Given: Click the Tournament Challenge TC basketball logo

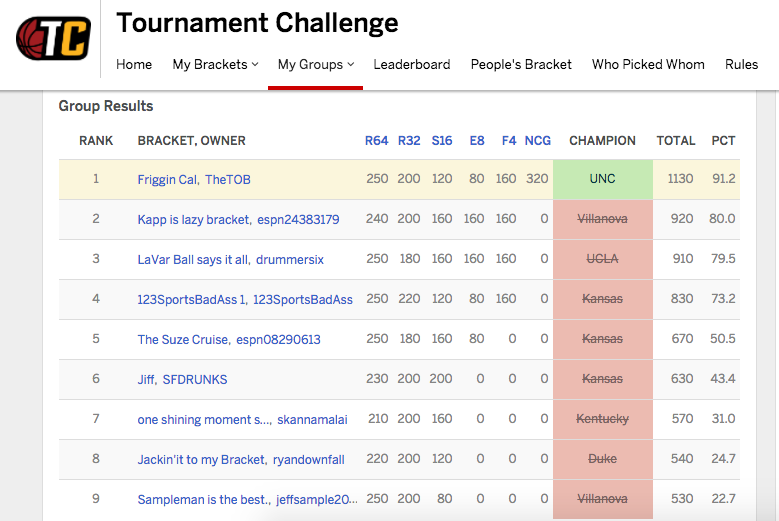Looking at the screenshot, I should [x=53, y=38].
